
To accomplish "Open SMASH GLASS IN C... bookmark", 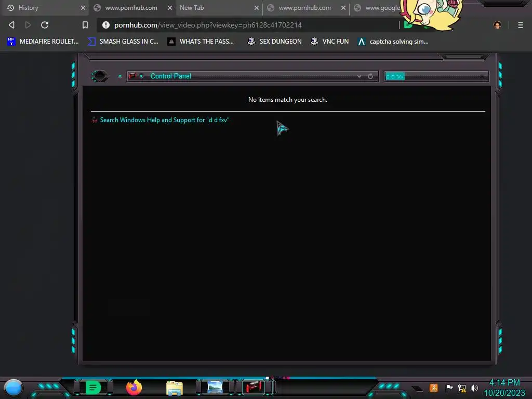I will pyautogui.click(x=123, y=42).
